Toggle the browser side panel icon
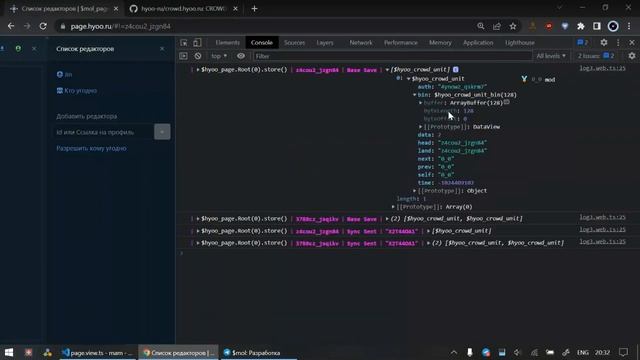This screenshot has height=360, width=640. coord(597,26)
